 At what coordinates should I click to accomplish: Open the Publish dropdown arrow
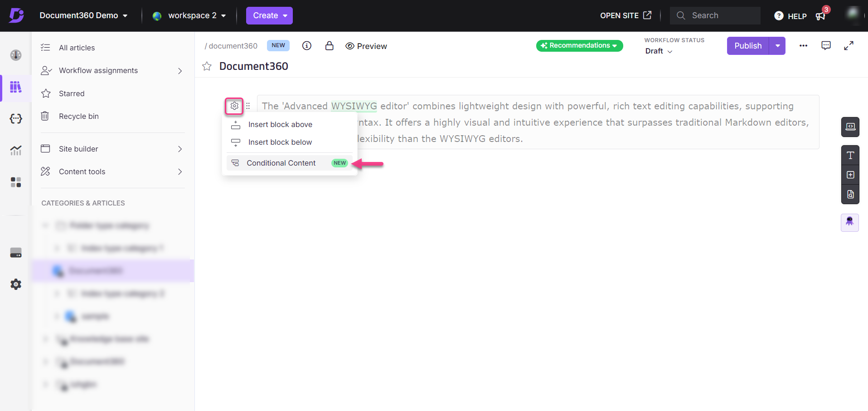coord(777,46)
